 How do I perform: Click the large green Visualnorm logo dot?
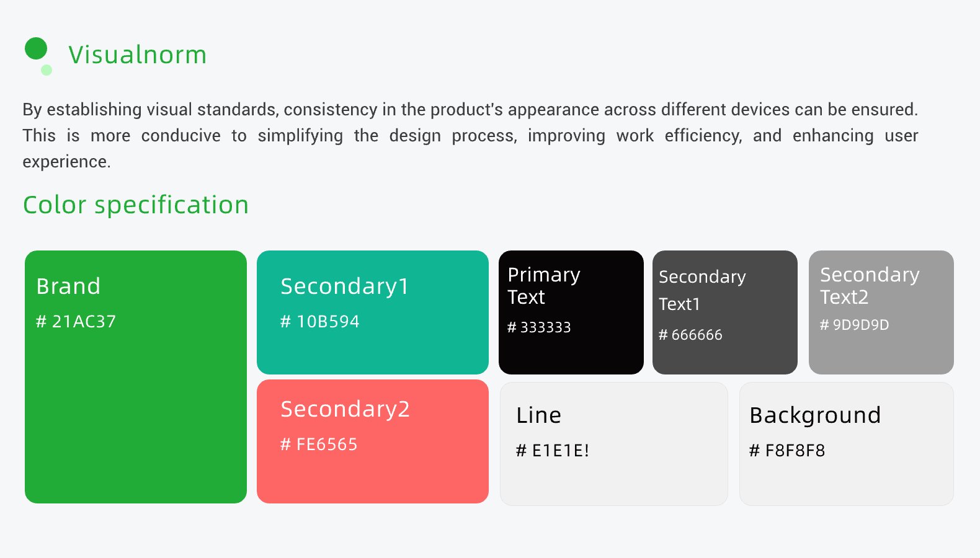point(36,48)
